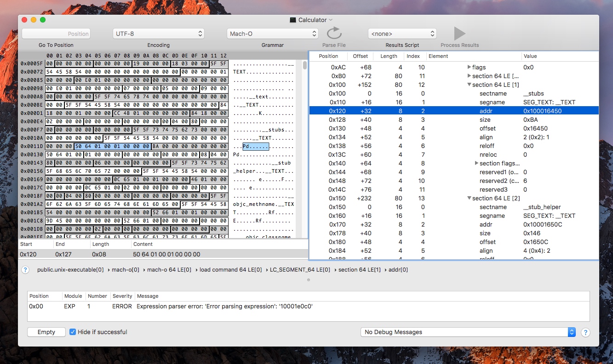Click the Process Results play icon
The width and height of the screenshot is (613, 364).
click(x=459, y=34)
